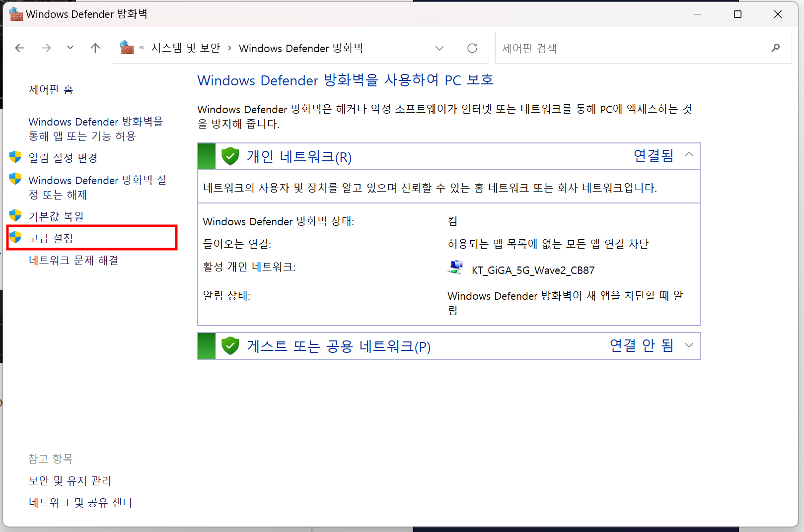Open 제어판 홈 link
This screenshot has width=804, height=532.
coord(51,90)
